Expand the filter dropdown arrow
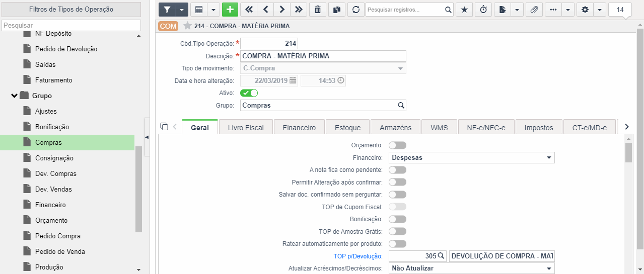Viewport: 644px width, 274px height. [182, 10]
